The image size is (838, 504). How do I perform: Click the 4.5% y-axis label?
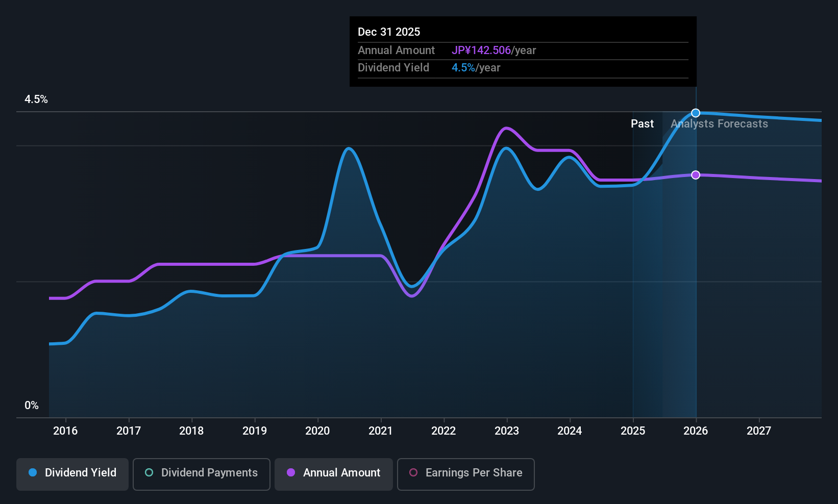(x=36, y=99)
